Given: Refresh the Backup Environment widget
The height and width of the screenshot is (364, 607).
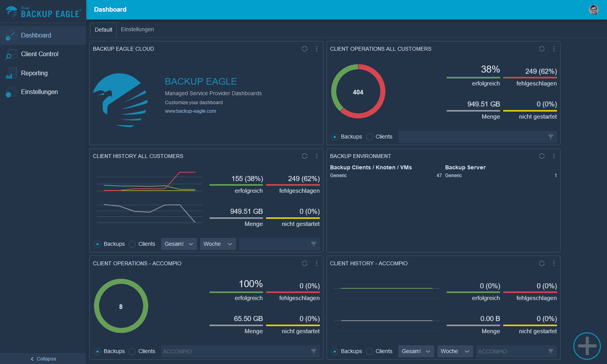Looking at the screenshot, I should pos(542,156).
